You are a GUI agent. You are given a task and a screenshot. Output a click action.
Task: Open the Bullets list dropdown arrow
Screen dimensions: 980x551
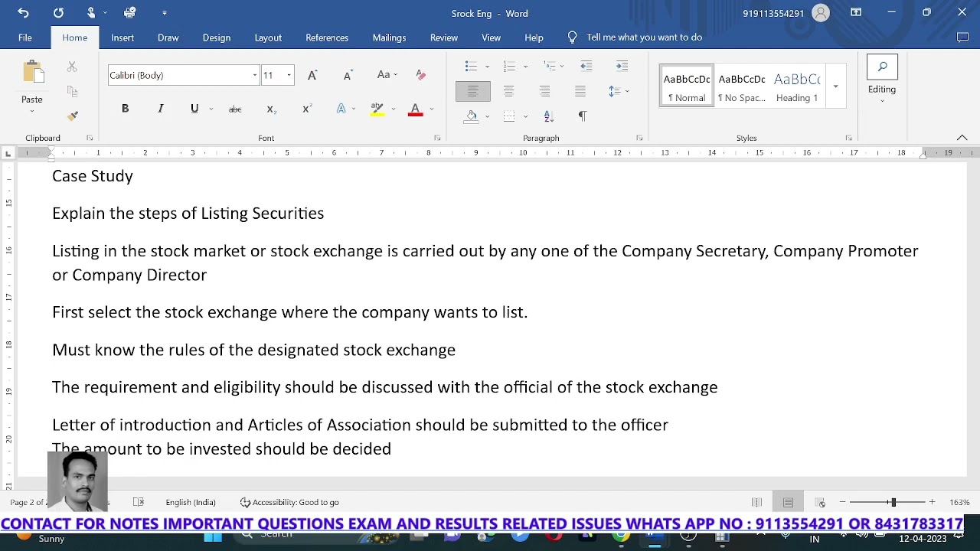click(487, 67)
